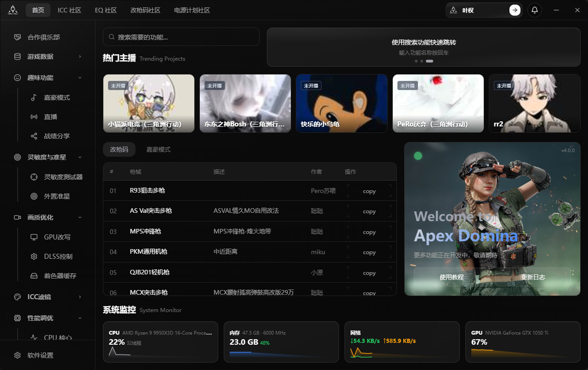Viewport: 588px width, 370px height.
Task: Open the GPU改写 monitor icon
Action: [34, 237]
